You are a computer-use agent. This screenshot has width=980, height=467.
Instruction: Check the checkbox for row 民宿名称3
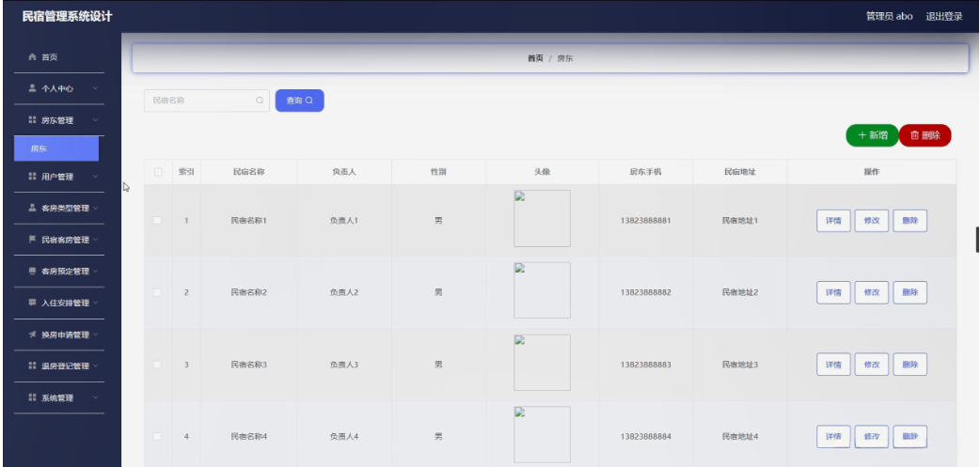[x=157, y=364]
